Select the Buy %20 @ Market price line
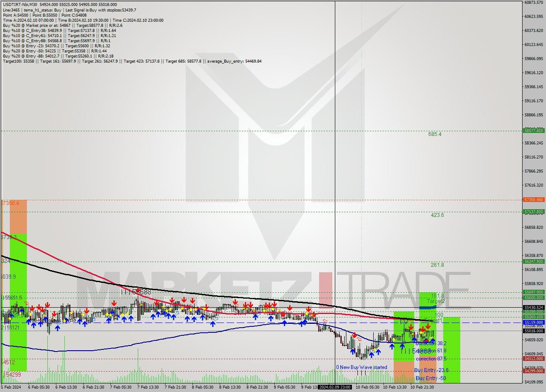Viewport: 546px width, 392px height. pyautogui.click(x=63, y=25)
